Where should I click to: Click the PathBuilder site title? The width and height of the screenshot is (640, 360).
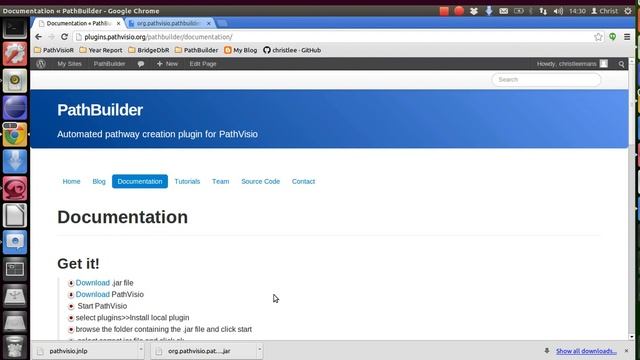(x=100, y=110)
